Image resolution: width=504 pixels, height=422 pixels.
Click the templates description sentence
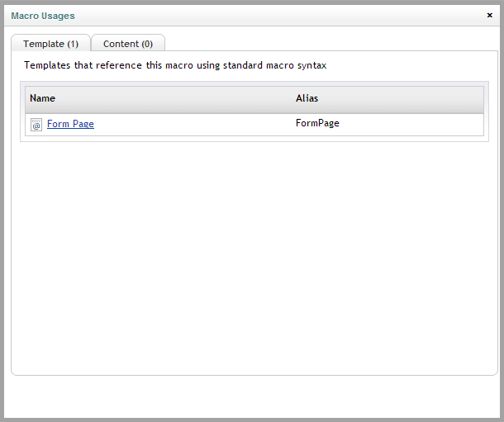coord(175,65)
